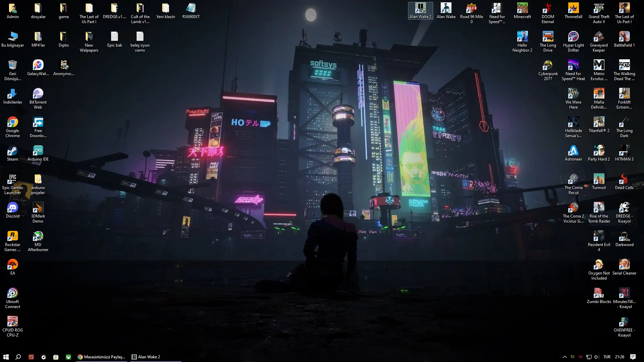This screenshot has width=644, height=362.
Task: Launch MSI Afterburner shortcut
Action: [x=38, y=241]
